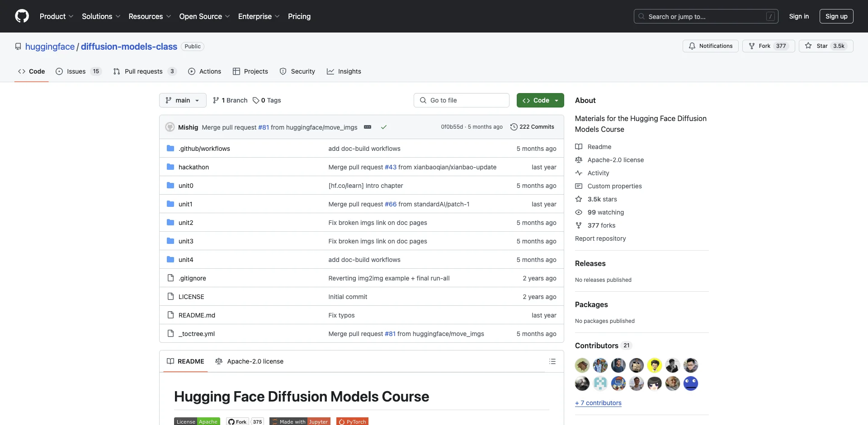Open the Releases heading link
The width and height of the screenshot is (868, 425).
[590, 263]
